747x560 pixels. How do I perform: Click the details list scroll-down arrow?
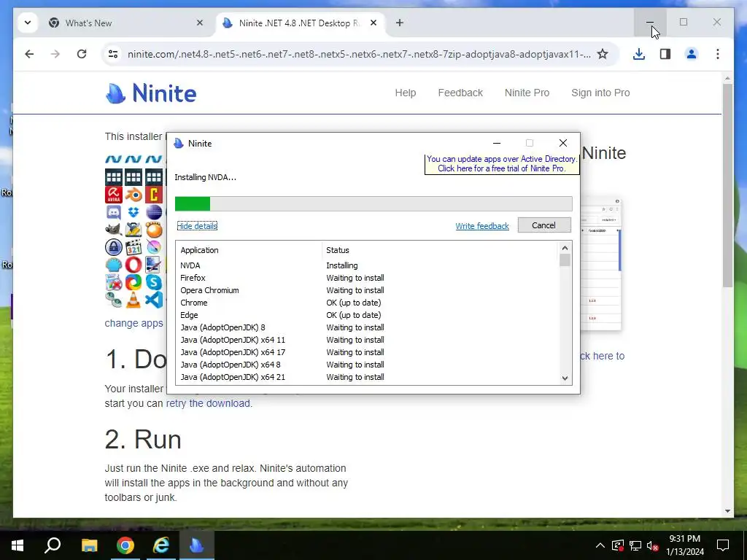tap(565, 378)
